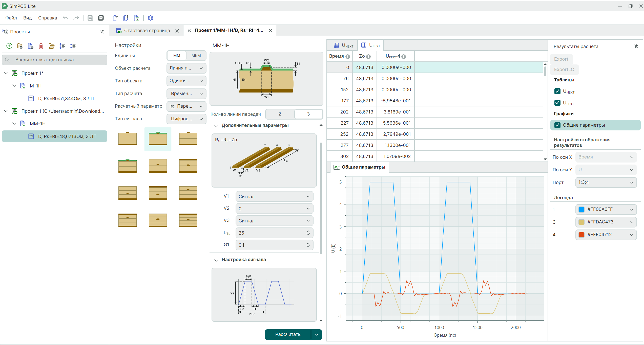644x345 pixels.
Task: Open the Порт dropdown
Action: (606, 182)
